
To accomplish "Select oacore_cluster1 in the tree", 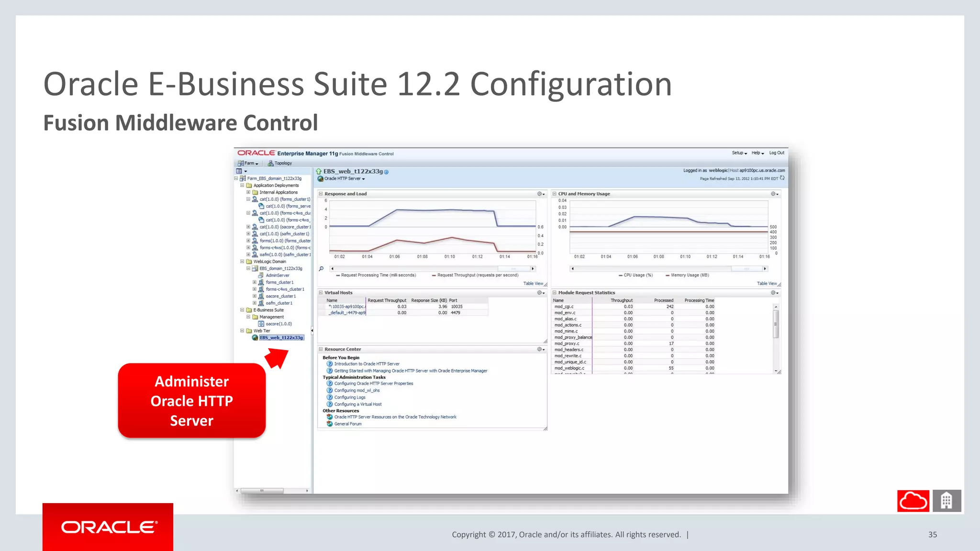I will pyautogui.click(x=281, y=296).
